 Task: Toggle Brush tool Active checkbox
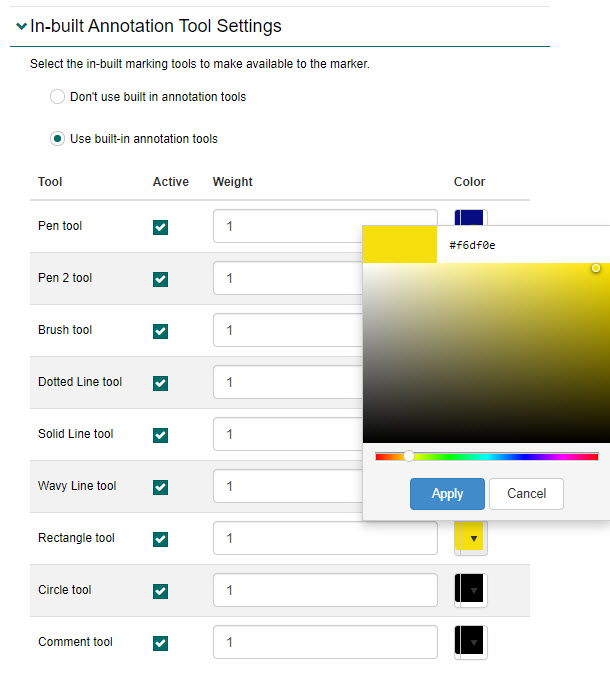[x=160, y=331]
